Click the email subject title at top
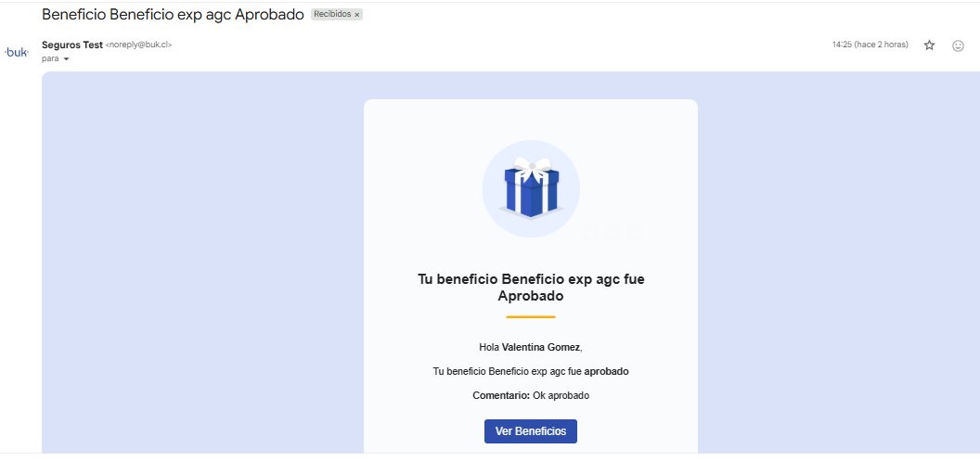Viewport: 980px width, 462px height. pos(173,15)
